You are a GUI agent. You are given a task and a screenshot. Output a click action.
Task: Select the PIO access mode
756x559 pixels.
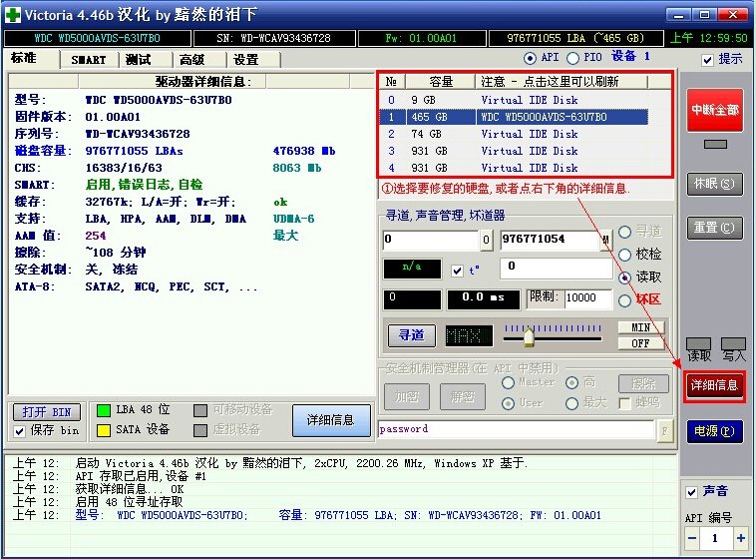(572, 59)
